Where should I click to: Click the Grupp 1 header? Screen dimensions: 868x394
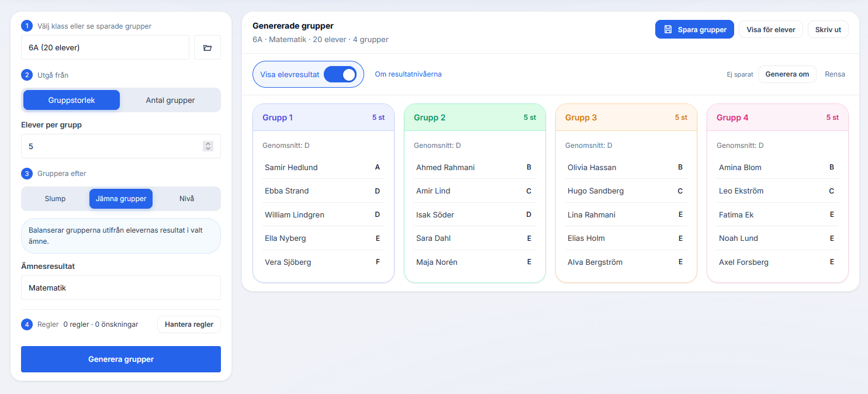(x=323, y=117)
